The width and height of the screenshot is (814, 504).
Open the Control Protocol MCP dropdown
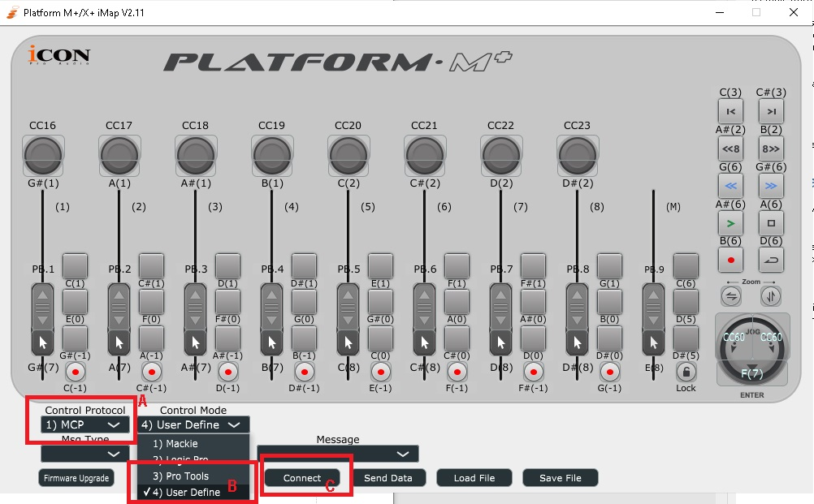coord(84,424)
